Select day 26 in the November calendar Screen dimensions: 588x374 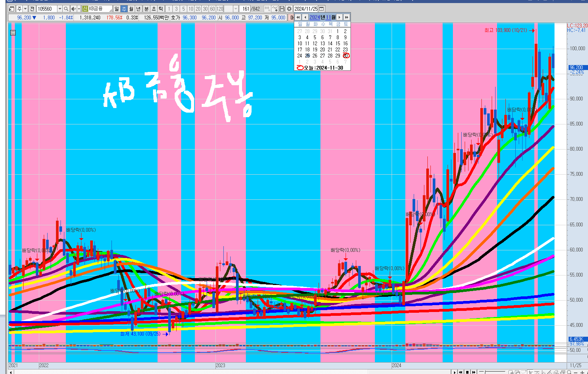coord(315,56)
